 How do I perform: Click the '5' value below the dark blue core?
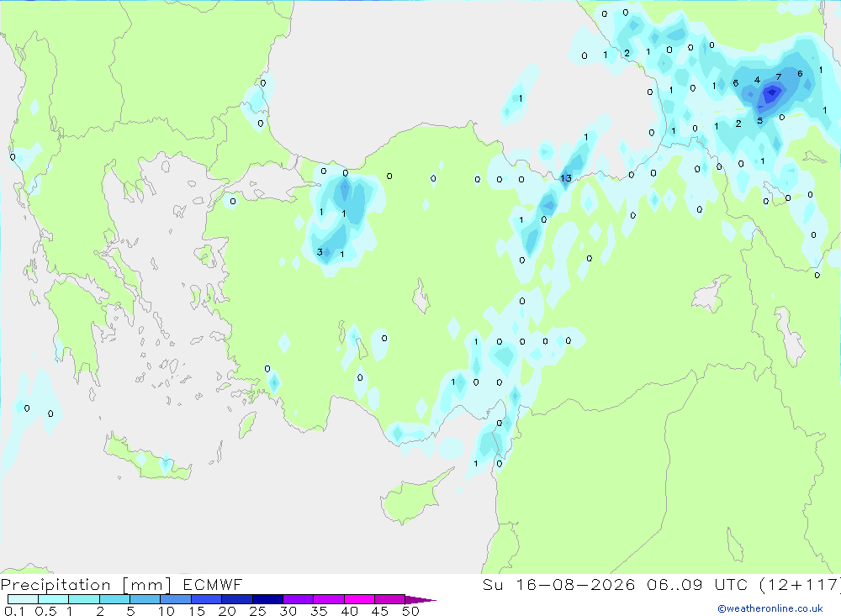(759, 121)
